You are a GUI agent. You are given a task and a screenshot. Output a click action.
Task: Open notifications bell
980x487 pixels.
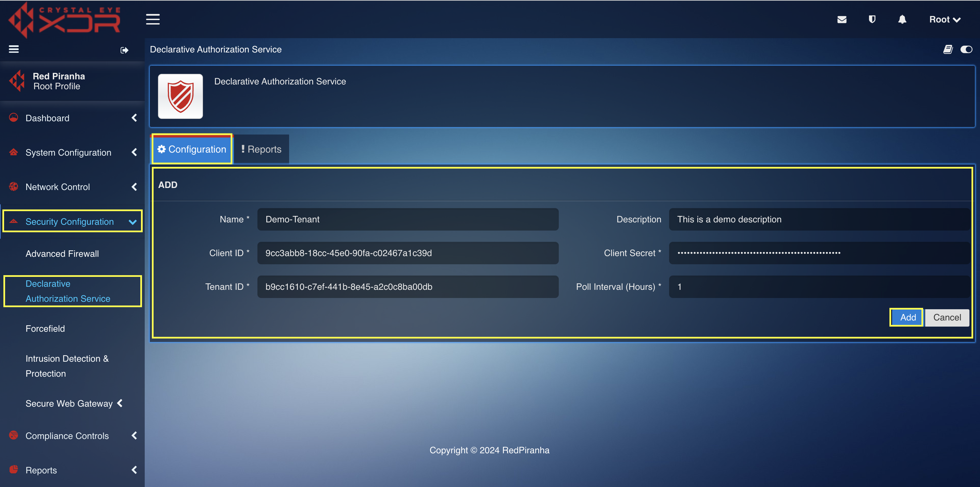902,19
